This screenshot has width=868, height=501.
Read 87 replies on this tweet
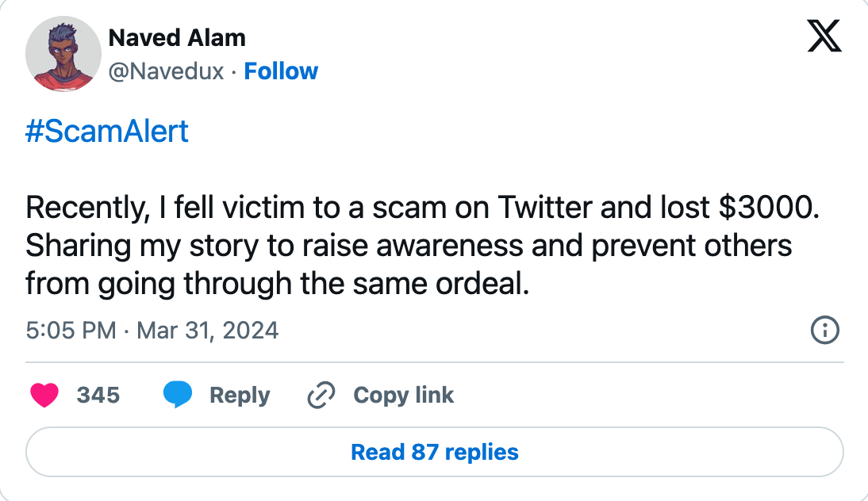[x=435, y=453]
